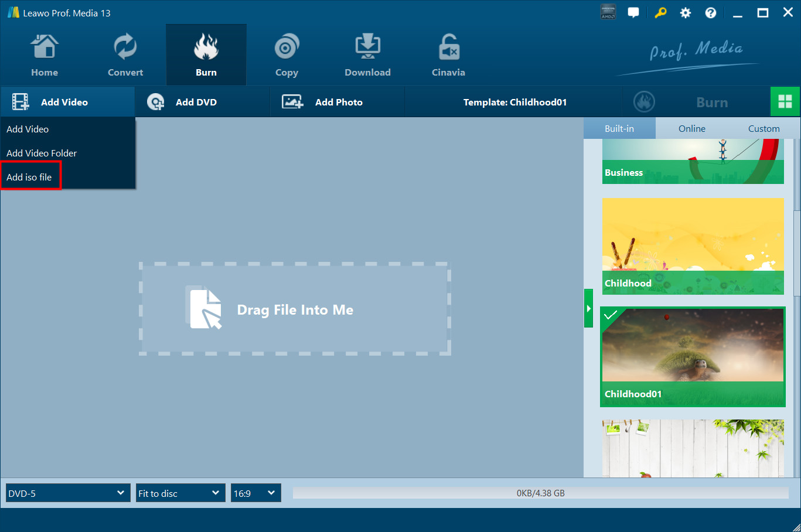The height and width of the screenshot is (532, 801).
Task: Switch to the Online templates tab
Action: [691, 128]
